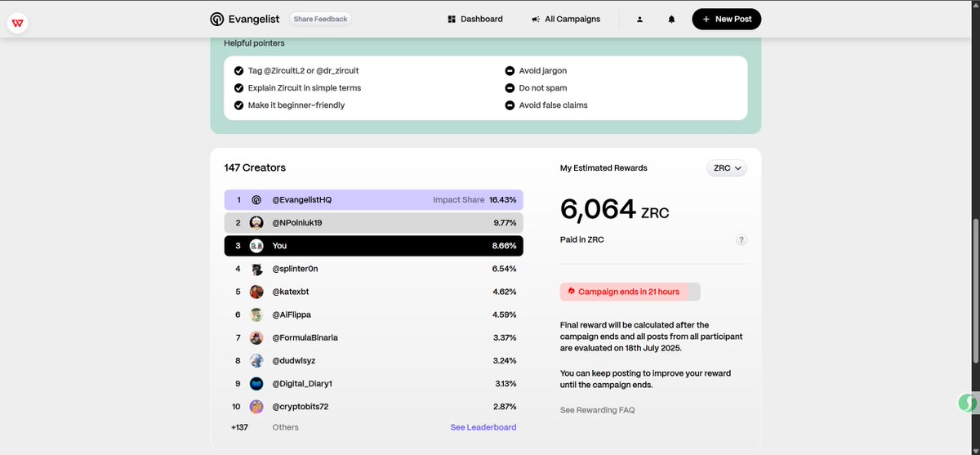Select the @FormulaBinaria username

[305, 337]
